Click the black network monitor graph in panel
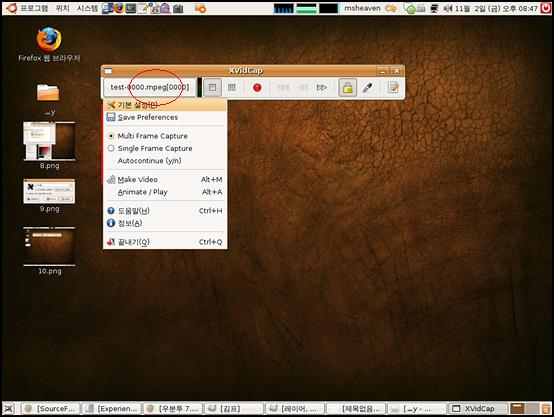The width and height of the screenshot is (554, 417). 329,8
